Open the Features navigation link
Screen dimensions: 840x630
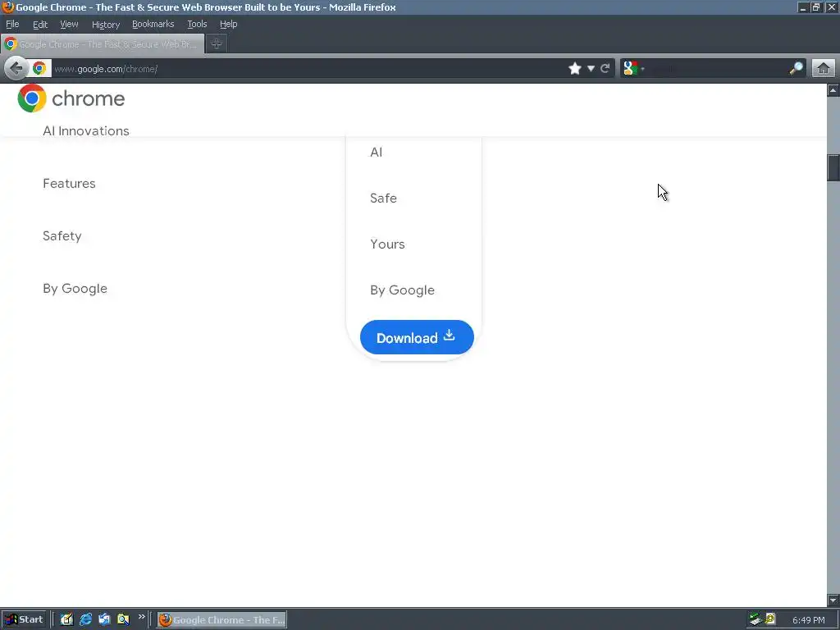(69, 184)
